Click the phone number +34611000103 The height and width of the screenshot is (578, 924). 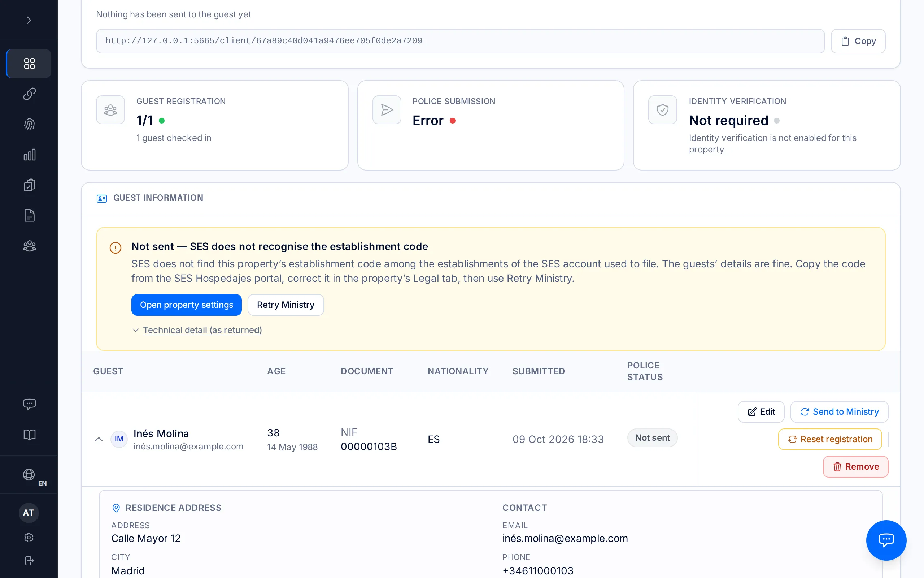pyautogui.click(x=537, y=571)
